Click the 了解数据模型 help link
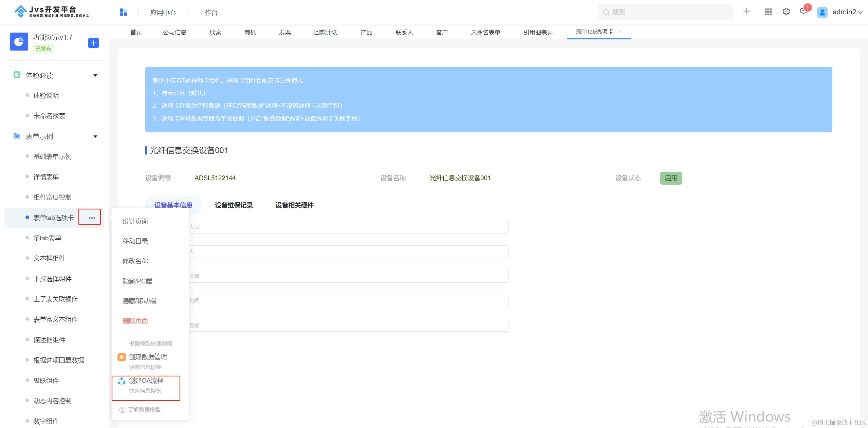Screen dimensions: 868x428 tap(144, 410)
